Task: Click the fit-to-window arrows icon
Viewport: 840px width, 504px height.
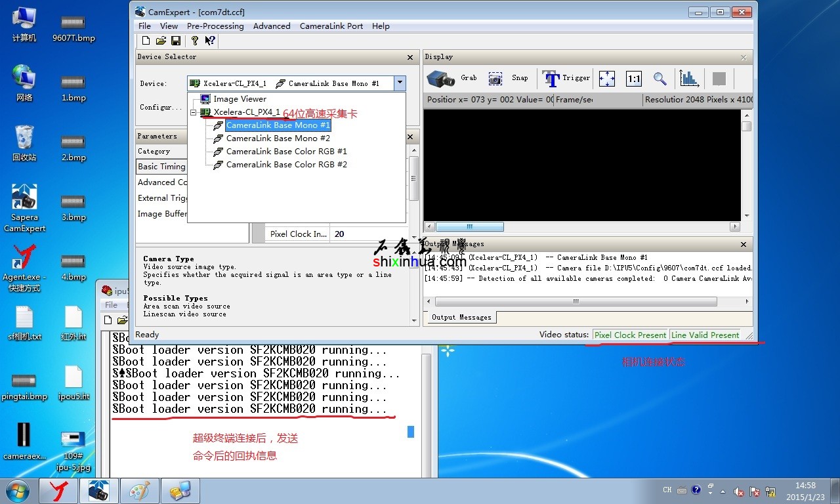Action: 607,79
